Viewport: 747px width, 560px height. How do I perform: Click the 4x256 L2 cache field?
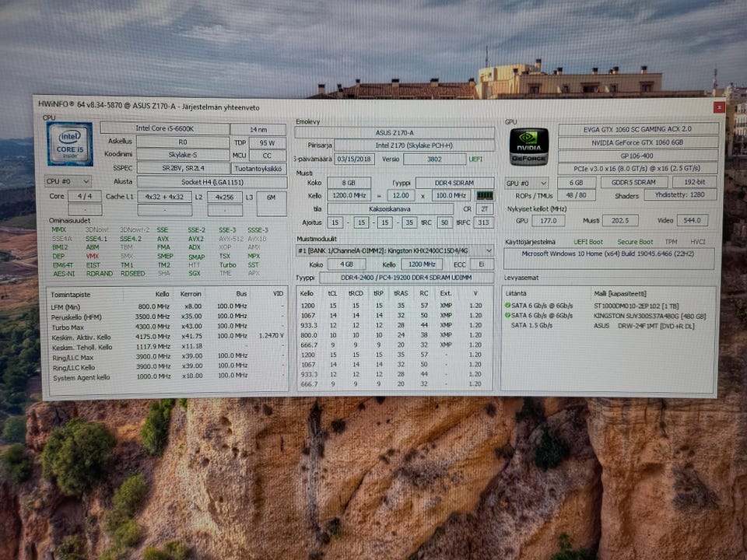tap(225, 197)
